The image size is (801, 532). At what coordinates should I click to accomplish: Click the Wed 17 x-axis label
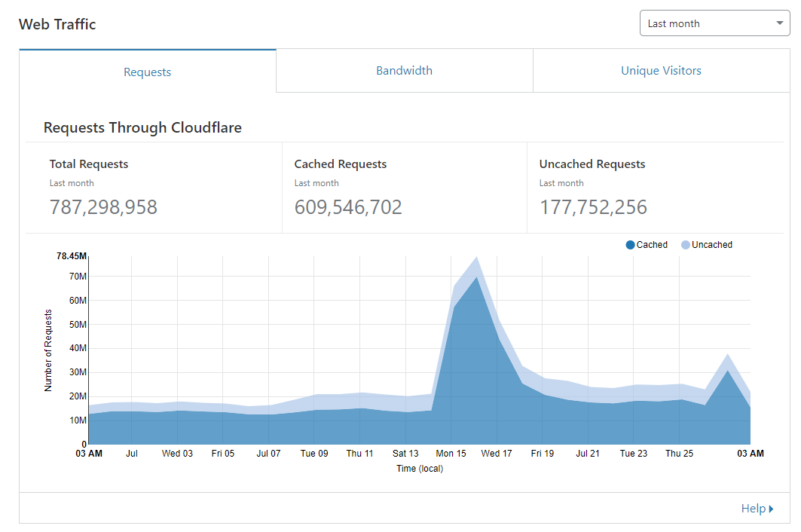click(497, 454)
